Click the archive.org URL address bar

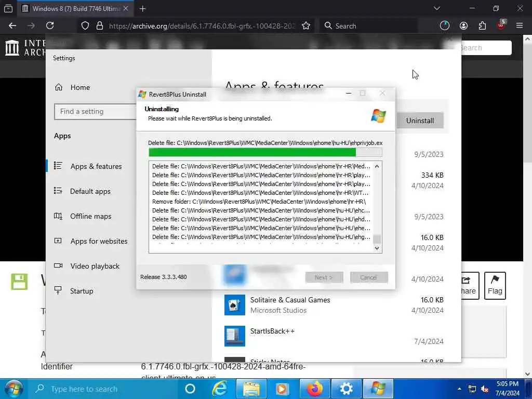pyautogui.click(x=202, y=26)
